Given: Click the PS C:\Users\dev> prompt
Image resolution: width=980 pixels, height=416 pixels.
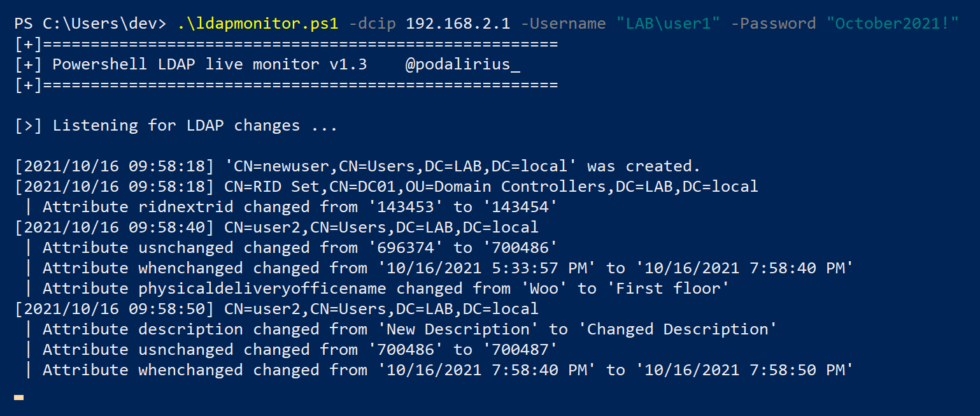Looking at the screenshot, I should click(91, 24).
